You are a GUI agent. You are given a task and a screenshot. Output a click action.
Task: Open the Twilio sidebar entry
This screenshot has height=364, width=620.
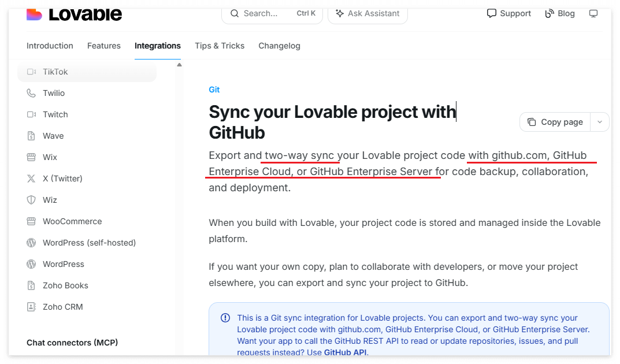coord(87,93)
